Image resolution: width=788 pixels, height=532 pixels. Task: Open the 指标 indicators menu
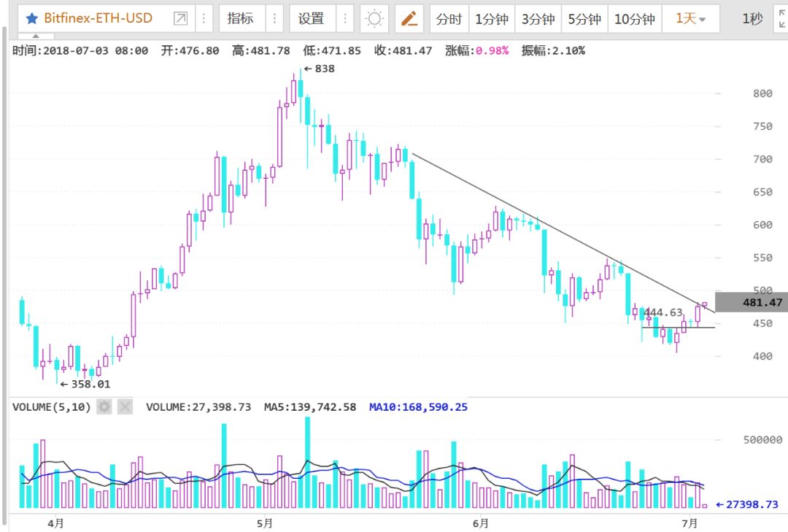click(240, 18)
